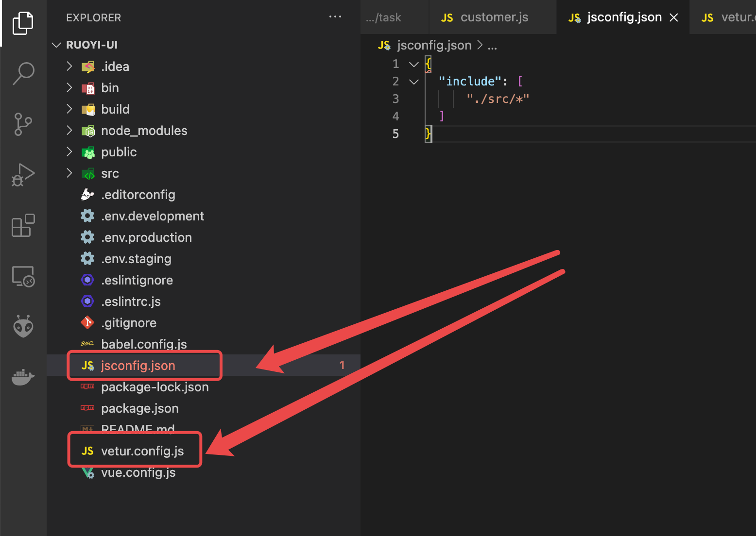756x536 pixels.
Task: Click line number 5 in the gutter
Action: (395, 134)
